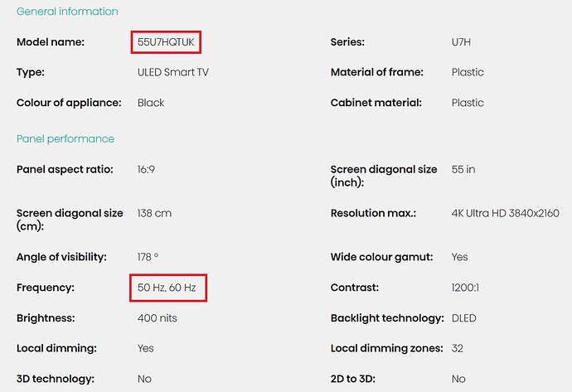
Task: Click the 400 nits brightness value
Action: pyautogui.click(x=158, y=318)
